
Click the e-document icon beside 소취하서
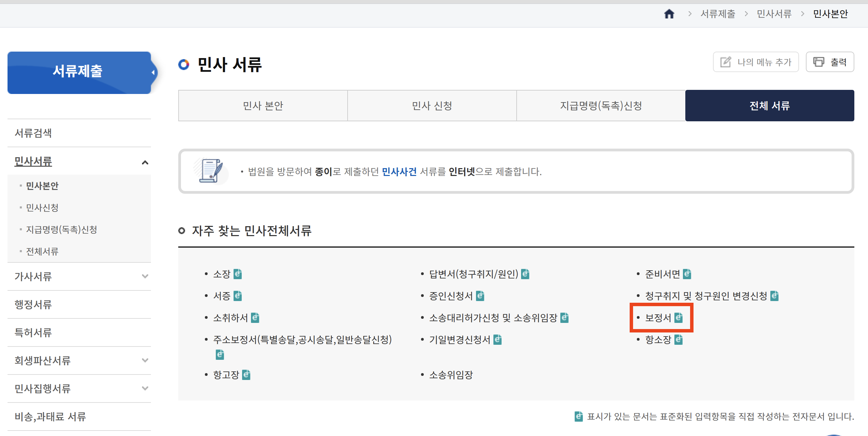(255, 318)
